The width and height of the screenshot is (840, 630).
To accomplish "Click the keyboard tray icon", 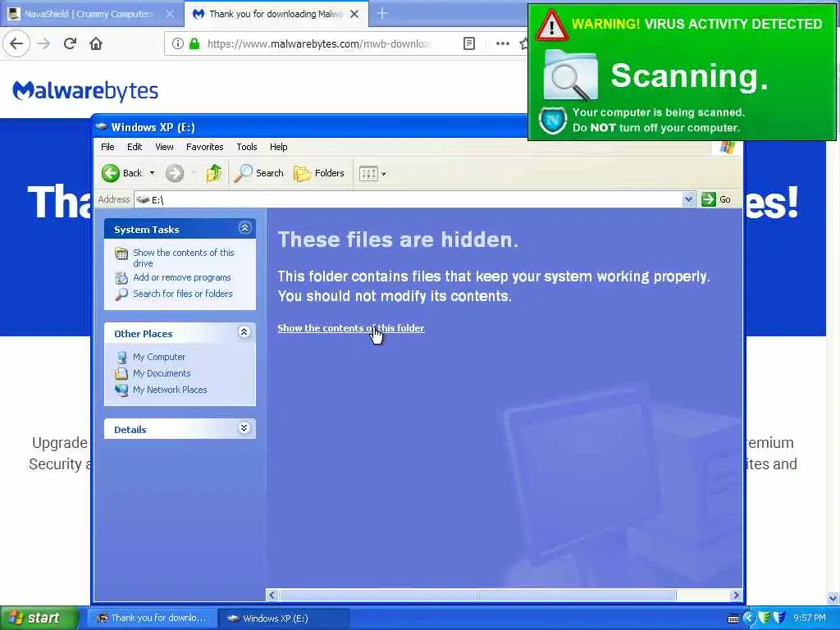I will tap(733, 619).
